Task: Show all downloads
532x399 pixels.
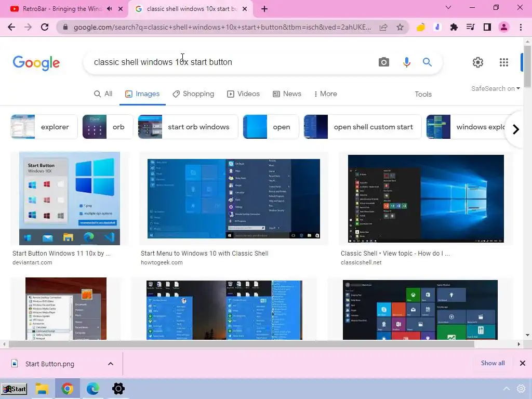Action: pos(493,363)
